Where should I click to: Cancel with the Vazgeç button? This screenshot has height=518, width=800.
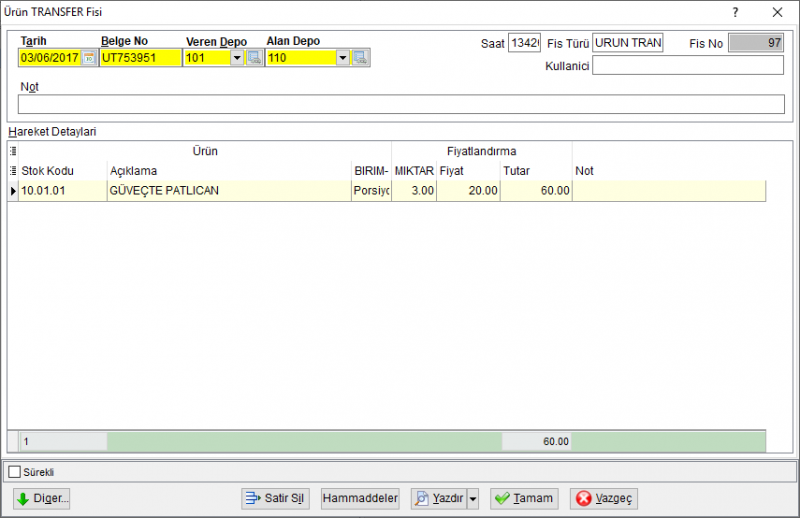[604, 499]
